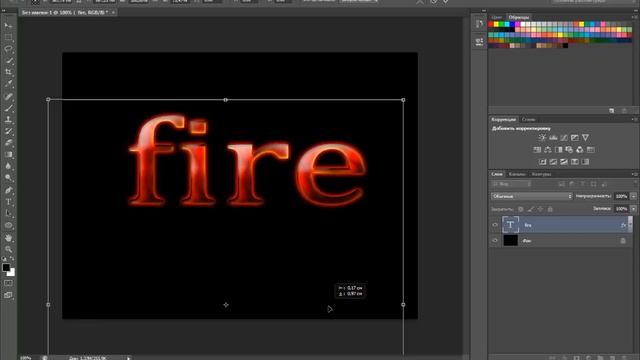Click the foreground color swatch

[6, 268]
